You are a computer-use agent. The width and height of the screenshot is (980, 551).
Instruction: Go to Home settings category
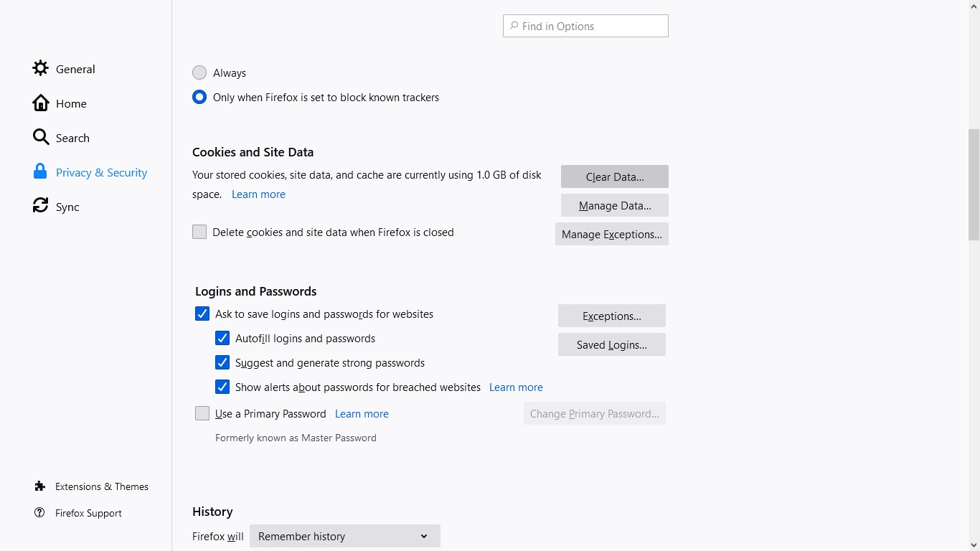pyautogui.click(x=71, y=104)
